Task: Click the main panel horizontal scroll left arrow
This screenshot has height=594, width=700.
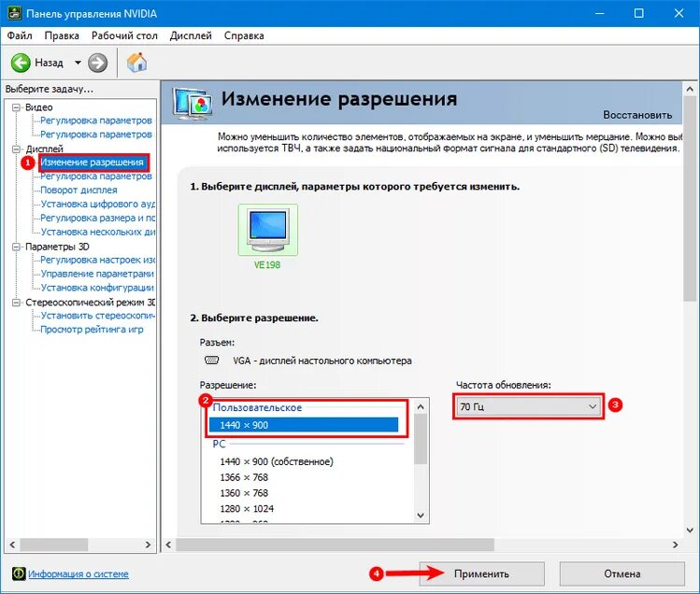Action: click(x=168, y=544)
